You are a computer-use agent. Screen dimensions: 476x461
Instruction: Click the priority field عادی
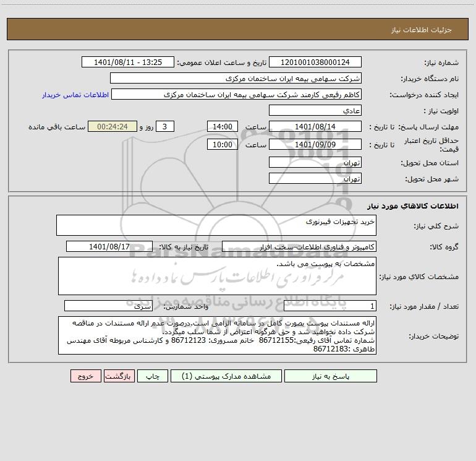coord(315,111)
